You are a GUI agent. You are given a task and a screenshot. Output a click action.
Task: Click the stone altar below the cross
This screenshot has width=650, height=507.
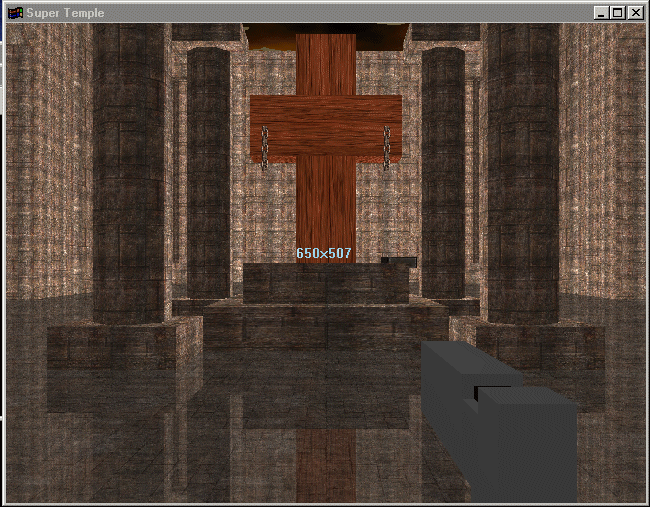coord(325,283)
